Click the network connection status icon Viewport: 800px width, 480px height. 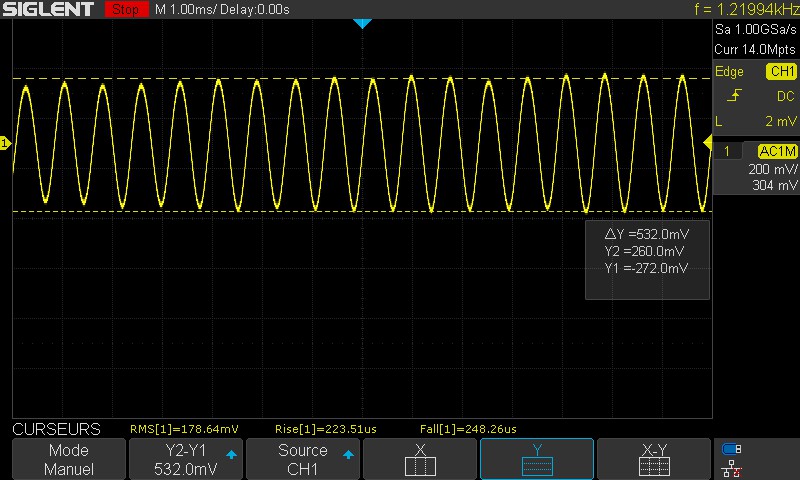coord(732,468)
